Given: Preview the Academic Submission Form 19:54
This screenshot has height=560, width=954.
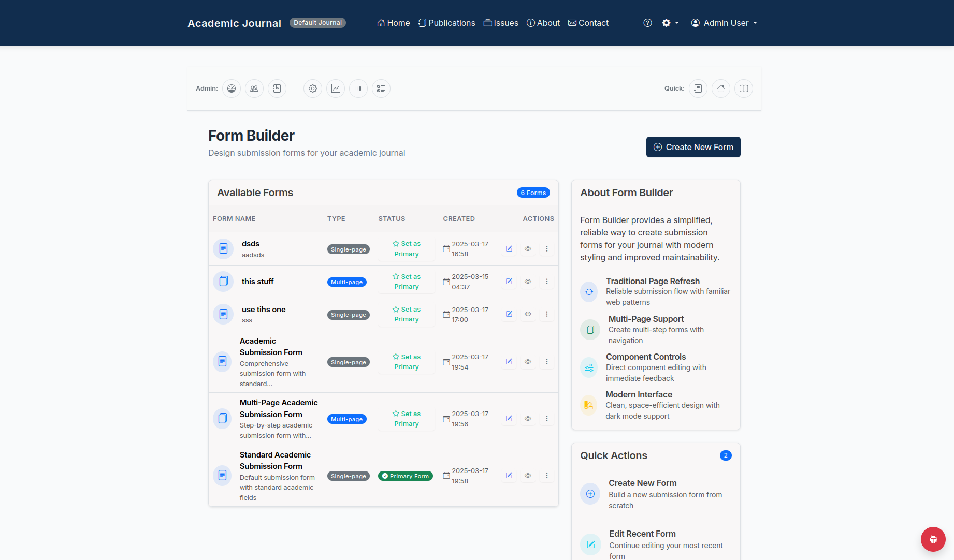Looking at the screenshot, I should (x=528, y=362).
